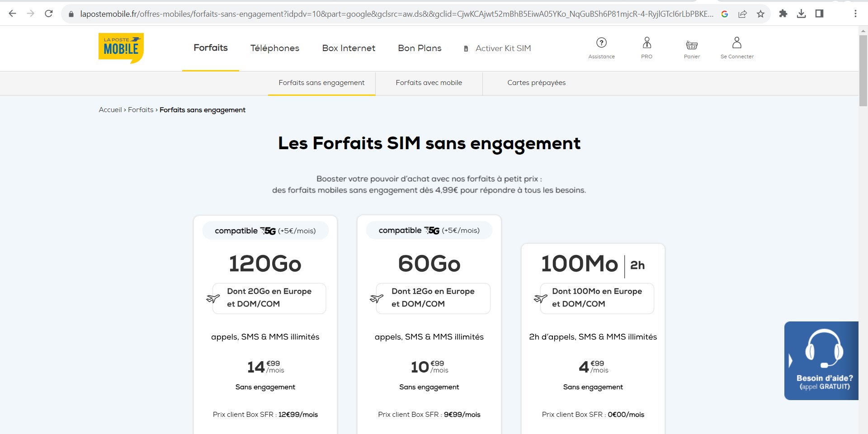The height and width of the screenshot is (434, 868).
Task: Switch to Forfaits avec mobile tab
Action: [x=429, y=83]
